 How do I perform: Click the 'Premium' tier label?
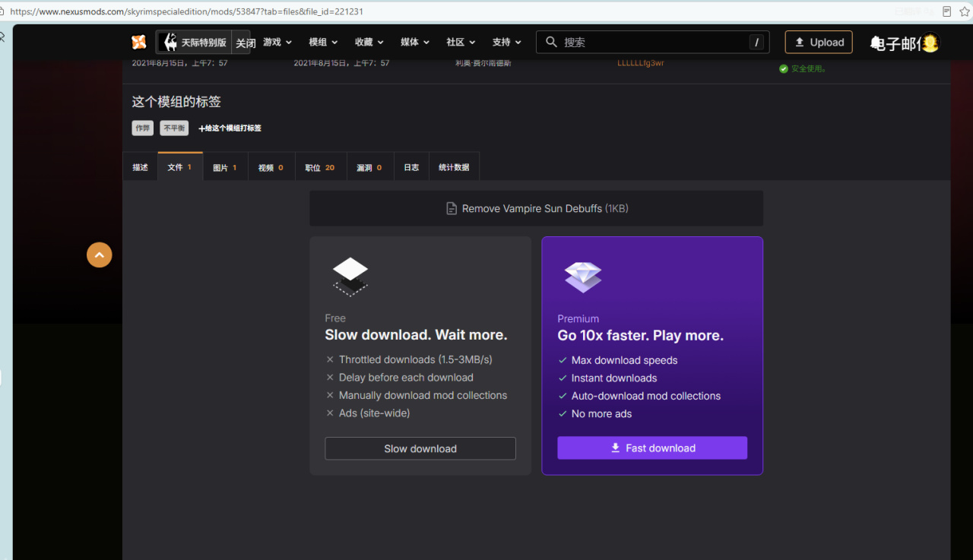click(578, 319)
